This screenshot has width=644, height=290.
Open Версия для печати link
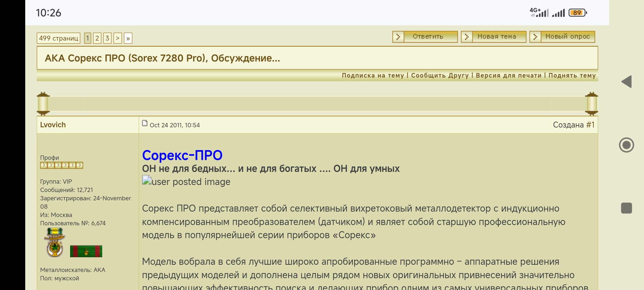[508, 75]
